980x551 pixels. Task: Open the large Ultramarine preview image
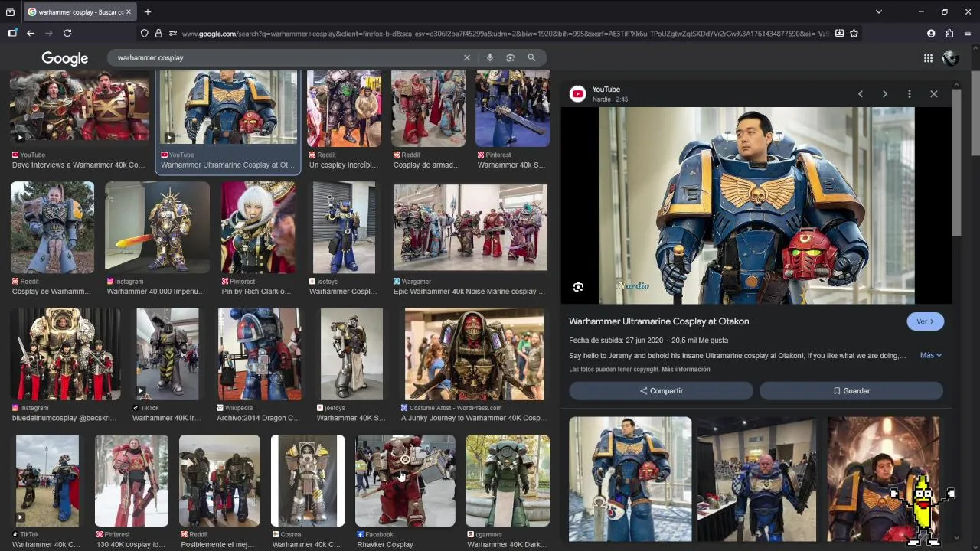tap(756, 205)
